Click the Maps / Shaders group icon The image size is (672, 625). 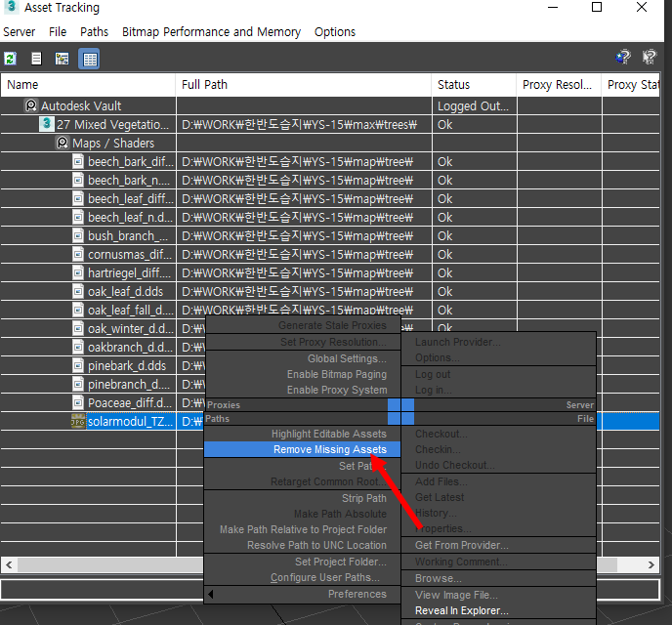coord(63,143)
